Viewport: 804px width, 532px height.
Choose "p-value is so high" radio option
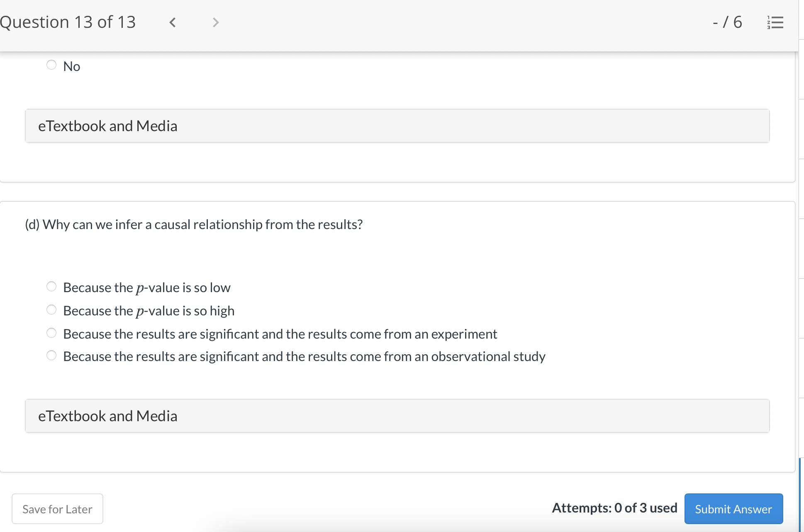tap(51, 310)
